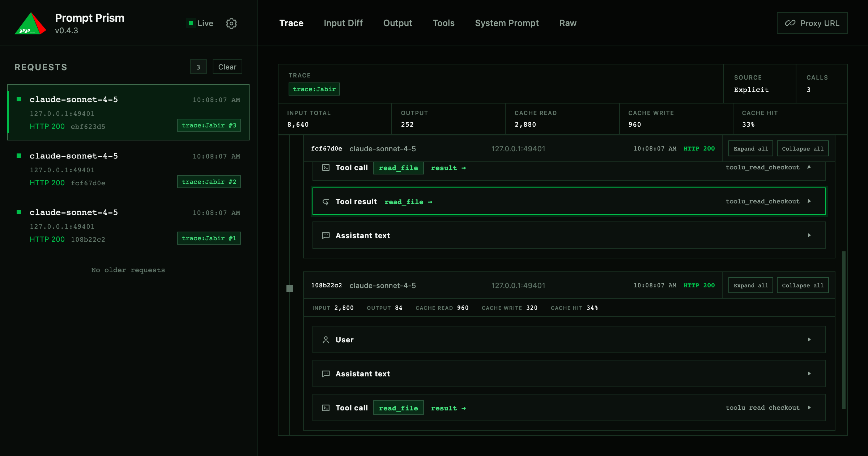Click the Cache Hit 34% stat
The width and height of the screenshot is (868, 456).
point(574,308)
